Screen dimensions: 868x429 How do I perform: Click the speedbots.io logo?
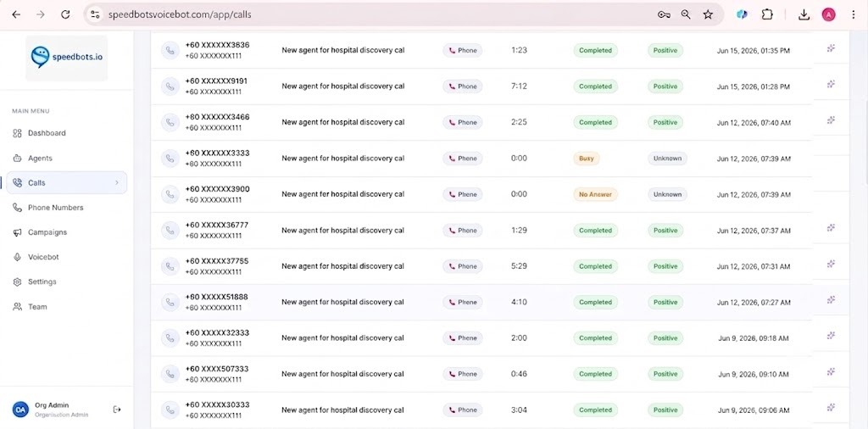coord(66,58)
